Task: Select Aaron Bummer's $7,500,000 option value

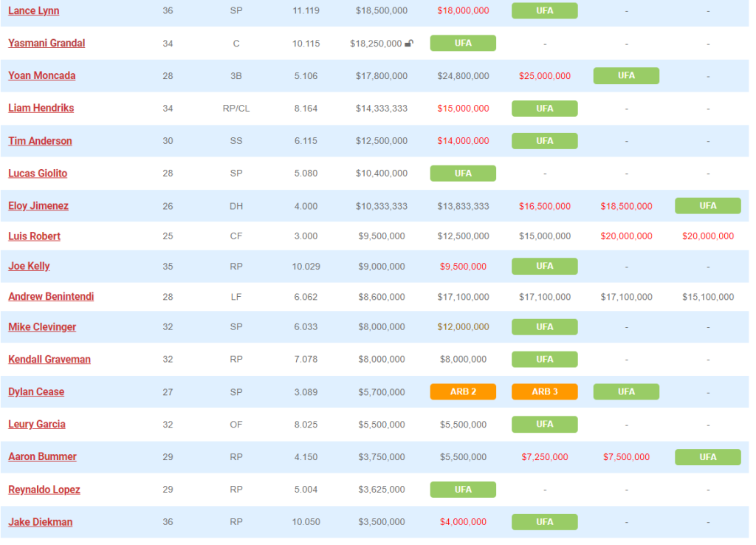Action: pos(626,457)
